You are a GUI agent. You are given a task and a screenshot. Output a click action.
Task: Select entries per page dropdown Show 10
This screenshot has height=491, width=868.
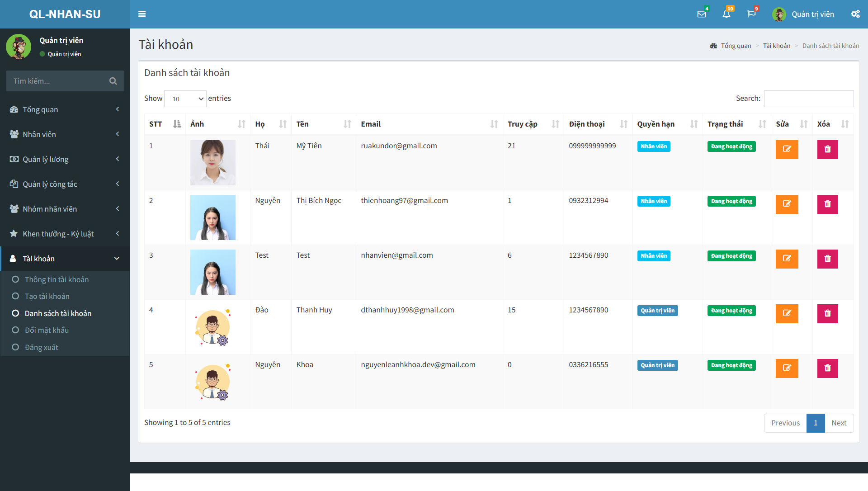[185, 98]
